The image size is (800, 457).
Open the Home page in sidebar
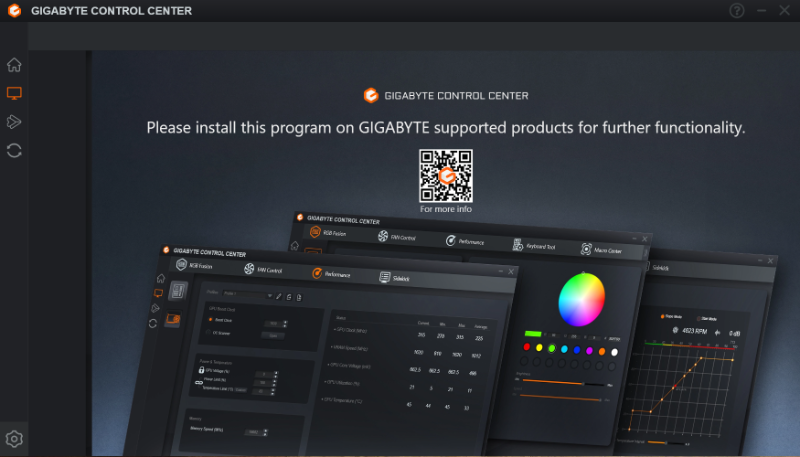[x=14, y=65]
